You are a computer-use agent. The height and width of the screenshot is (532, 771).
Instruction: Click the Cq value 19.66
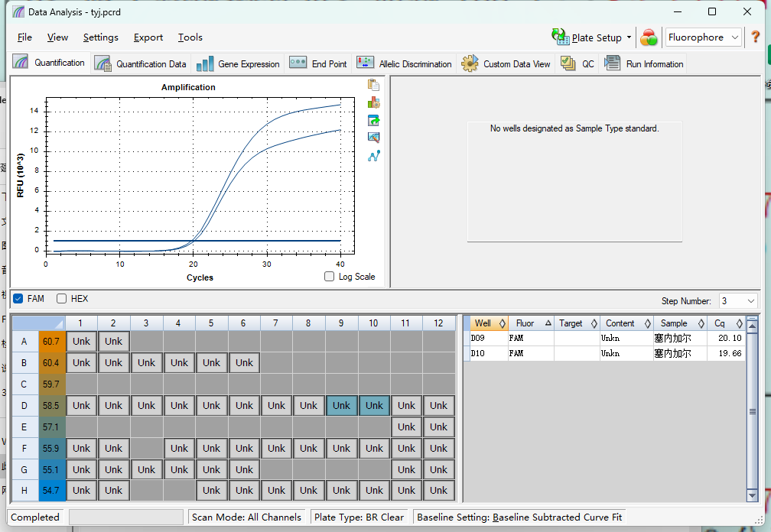(x=730, y=353)
